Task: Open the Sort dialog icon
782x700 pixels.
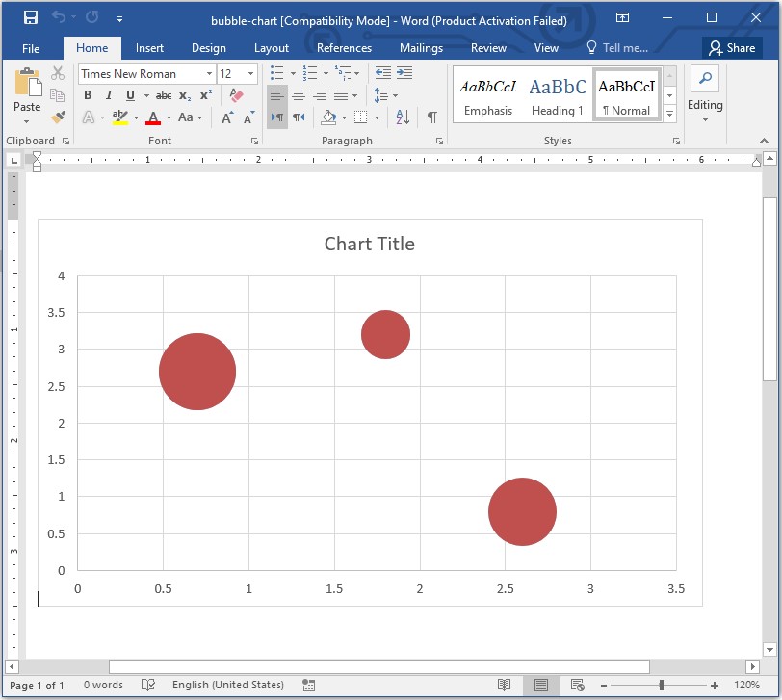Action: coord(402,117)
